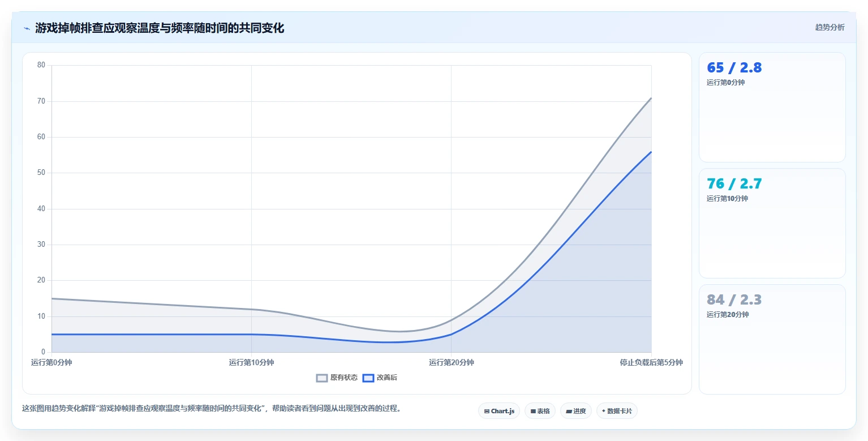Select the 84 / 2.3 data card
Viewport: 868px width, 441px height.
tap(772, 339)
